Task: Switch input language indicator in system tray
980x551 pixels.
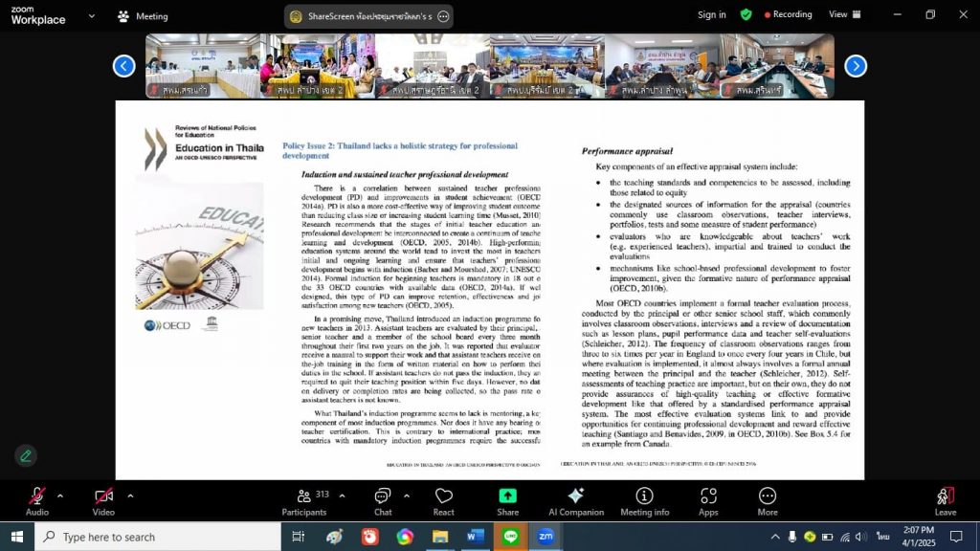Action: (882, 537)
